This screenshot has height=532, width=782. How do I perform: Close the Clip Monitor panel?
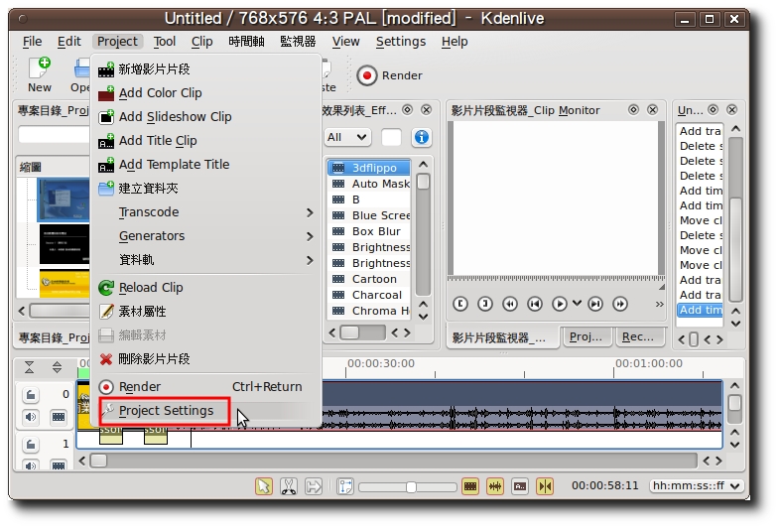pyautogui.click(x=652, y=110)
